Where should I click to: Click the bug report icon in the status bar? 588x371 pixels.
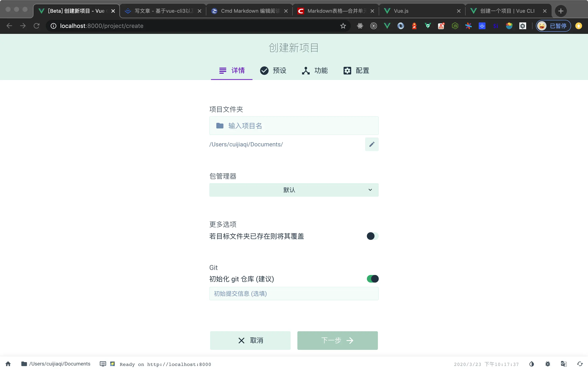click(x=548, y=364)
